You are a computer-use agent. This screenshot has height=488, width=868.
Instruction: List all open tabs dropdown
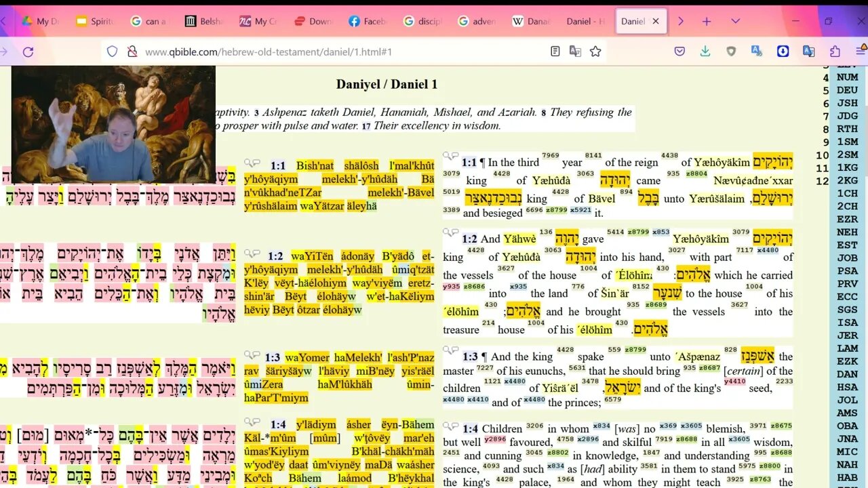[x=735, y=21]
